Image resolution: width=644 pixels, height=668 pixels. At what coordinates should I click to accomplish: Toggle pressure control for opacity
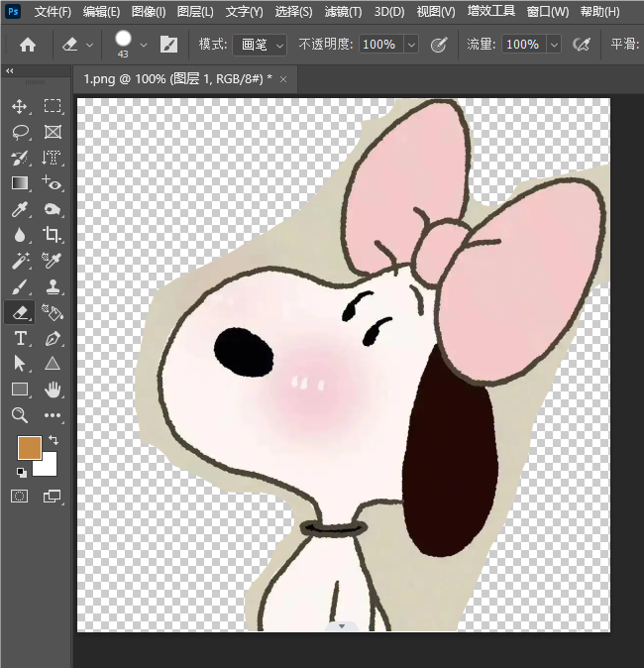[x=439, y=45]
